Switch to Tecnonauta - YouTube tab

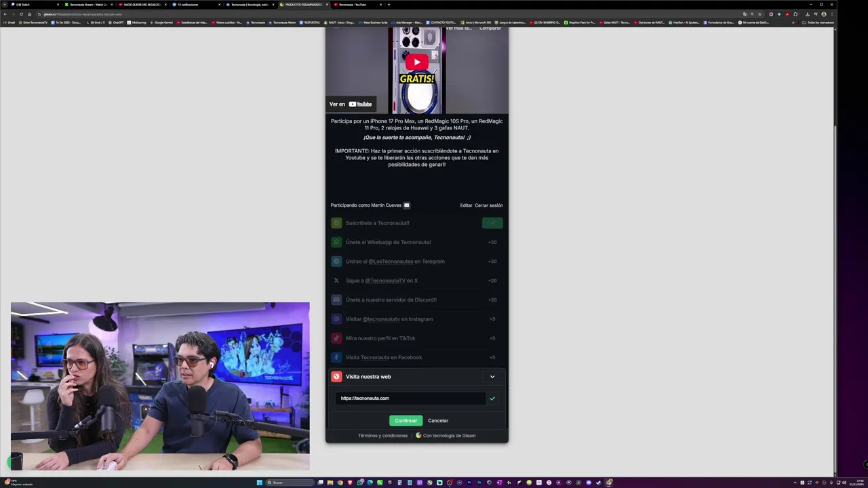(x=357, y=5)
